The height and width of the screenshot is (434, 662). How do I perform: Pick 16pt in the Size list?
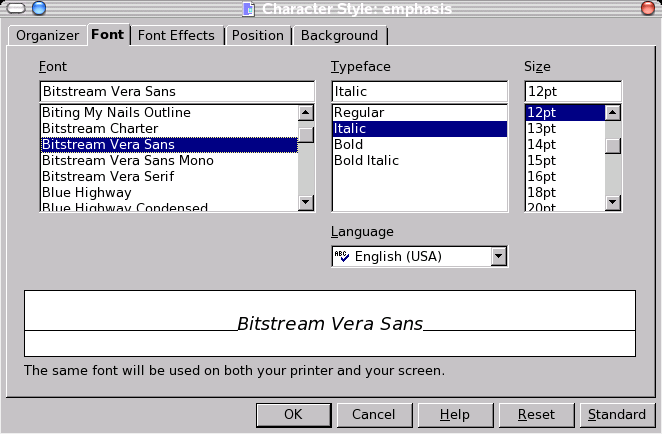[x=541, y=176]
